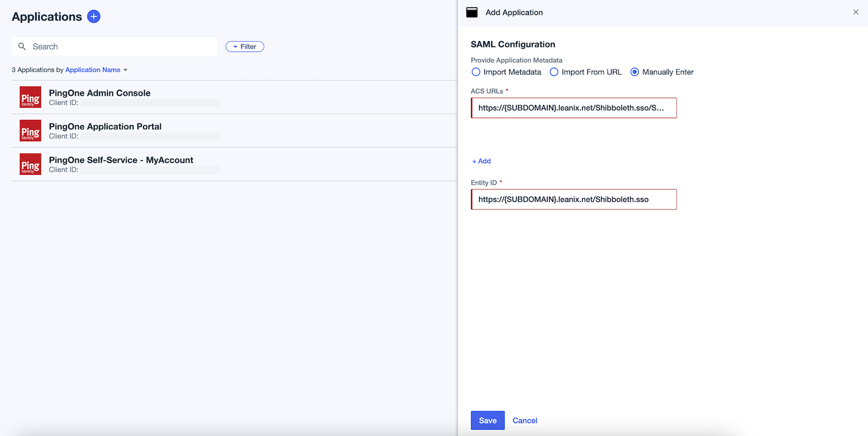Close the Add Application panel
The height and width of the screenshot is (436, 868).
pos(856,12)
